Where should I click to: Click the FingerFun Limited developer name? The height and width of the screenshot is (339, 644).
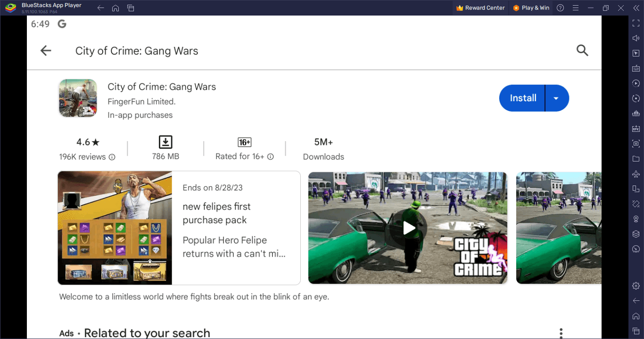click(141, 102)
